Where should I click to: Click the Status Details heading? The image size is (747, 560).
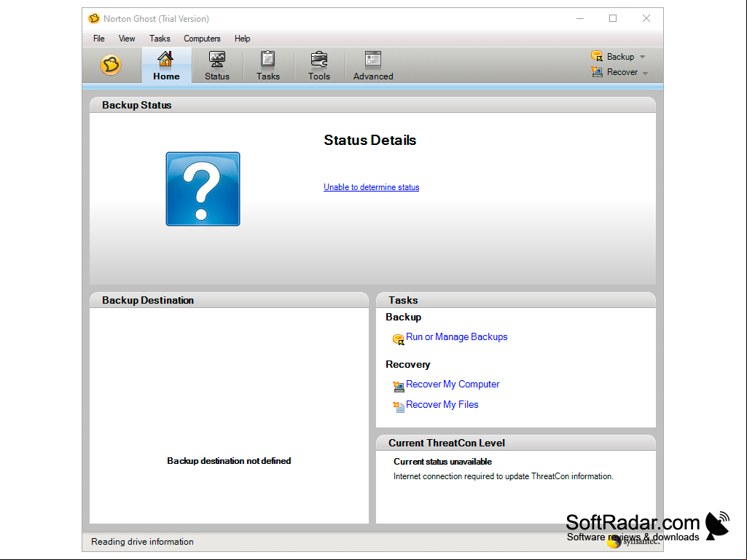click(x=370, y=140)
